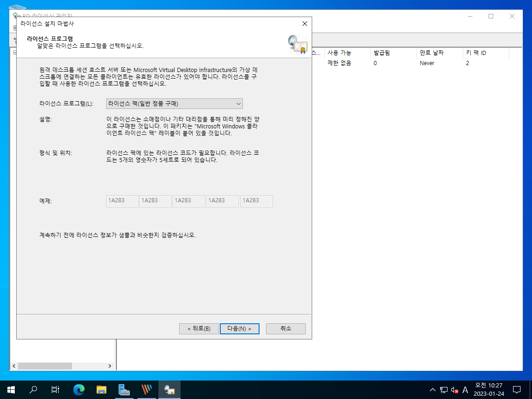Click the 만료 날짜 column header
This screenshot has height=399, width=532.
click(439, 53)
